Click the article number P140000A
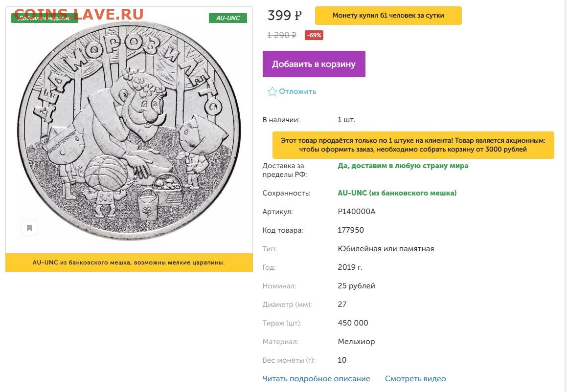This screenshot has width=567, height=392. tap(357, 212)
